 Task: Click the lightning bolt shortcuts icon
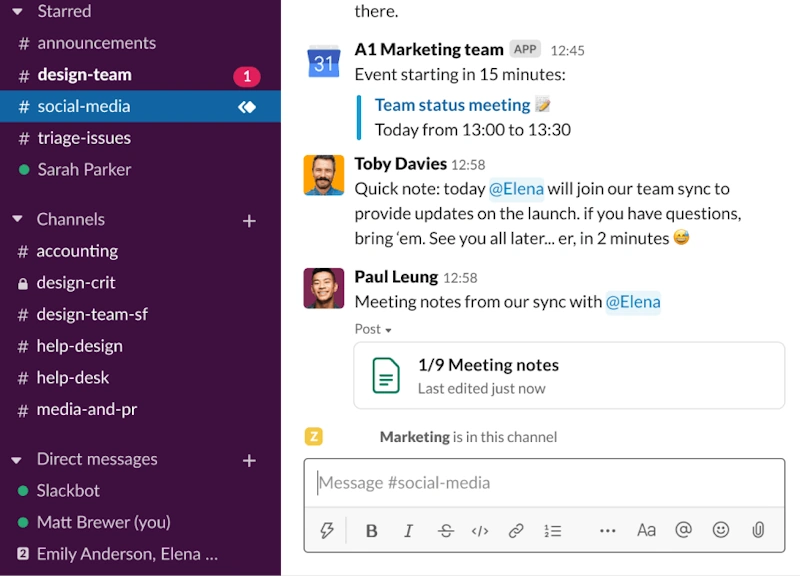coord(326,531)
